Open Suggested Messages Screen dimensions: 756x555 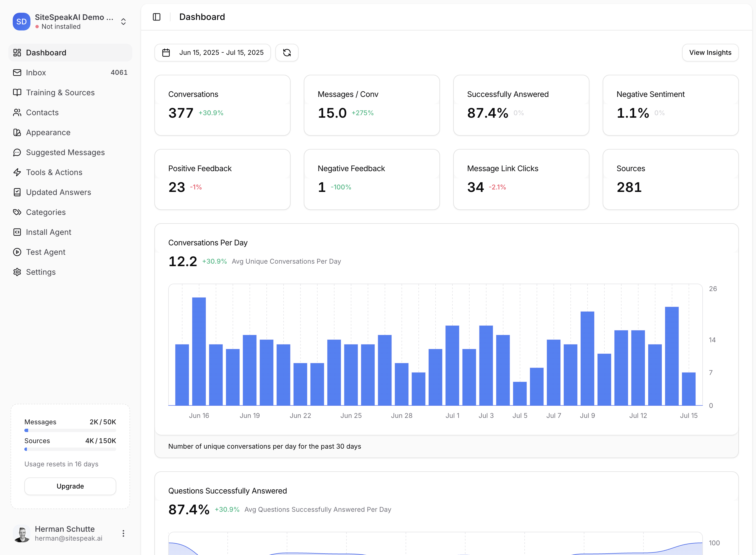pyautogui.click(x=70, y=153)
